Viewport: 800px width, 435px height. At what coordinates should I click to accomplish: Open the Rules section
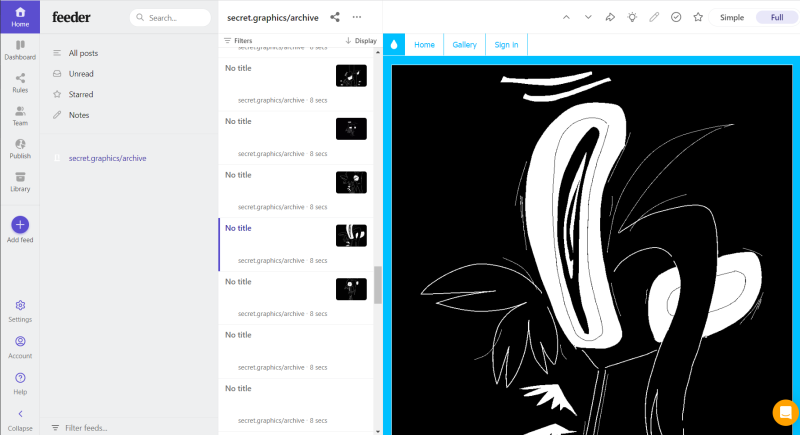(20, 82)
